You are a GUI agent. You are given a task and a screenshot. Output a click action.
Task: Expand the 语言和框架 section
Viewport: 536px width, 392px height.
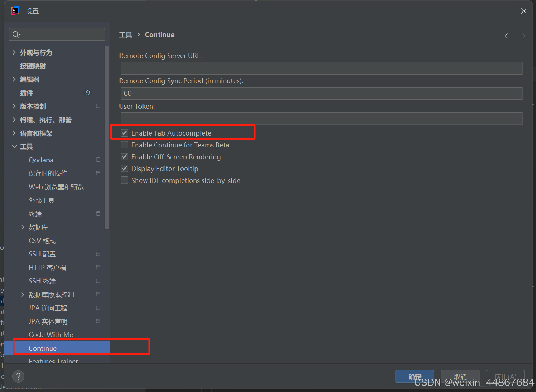14,133
